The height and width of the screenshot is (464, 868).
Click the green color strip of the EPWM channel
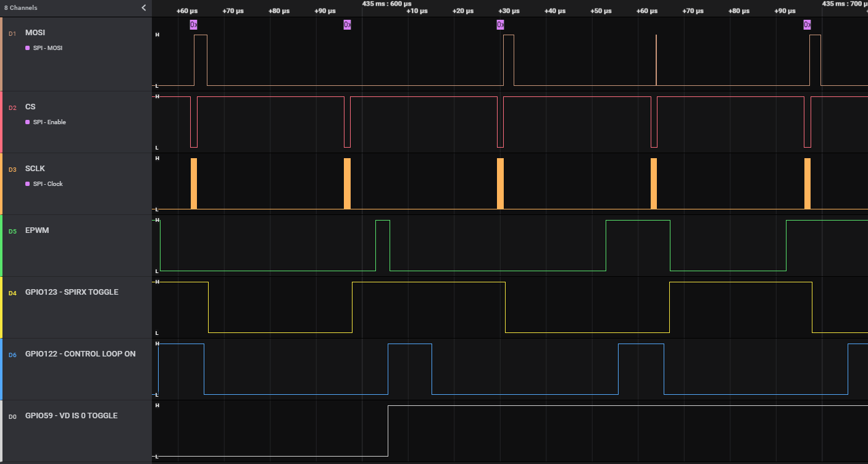(x=1, y=245)
